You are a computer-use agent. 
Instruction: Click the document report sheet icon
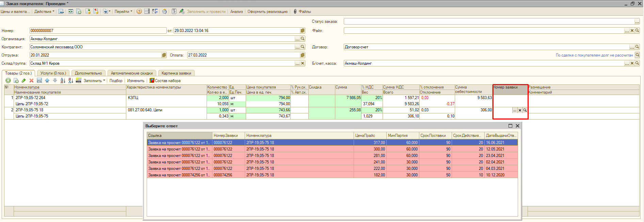(174, 11)
